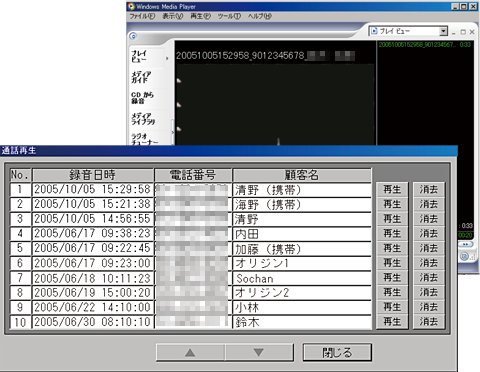
Task: Click the page-down triangle arrow button
Action: (259, 352)
